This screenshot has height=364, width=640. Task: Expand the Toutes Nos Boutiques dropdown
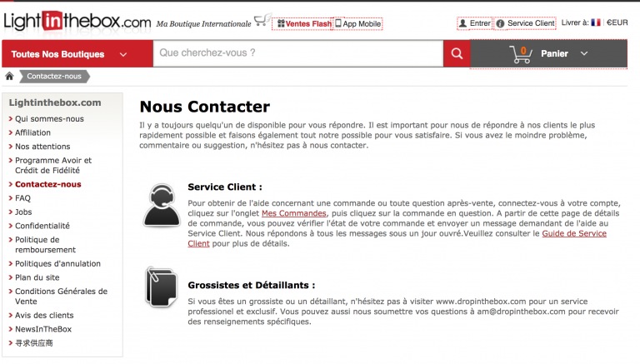[x=77, y=54]
